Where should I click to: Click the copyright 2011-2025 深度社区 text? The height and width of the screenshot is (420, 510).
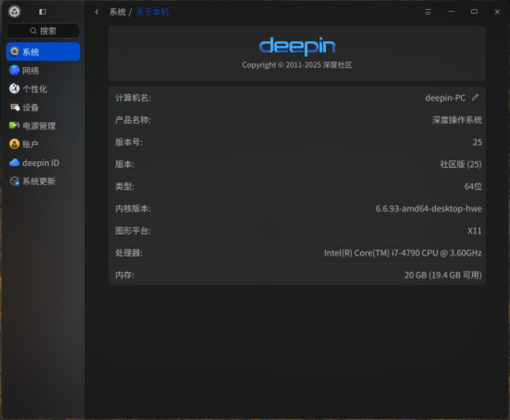pyautogui.click(x=297, y=65)
